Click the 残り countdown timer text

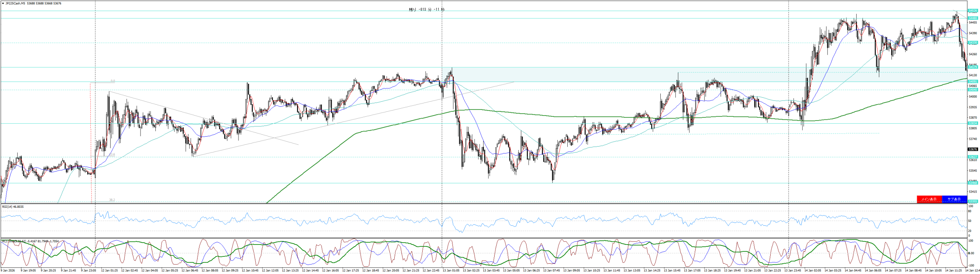coord(426,10)
